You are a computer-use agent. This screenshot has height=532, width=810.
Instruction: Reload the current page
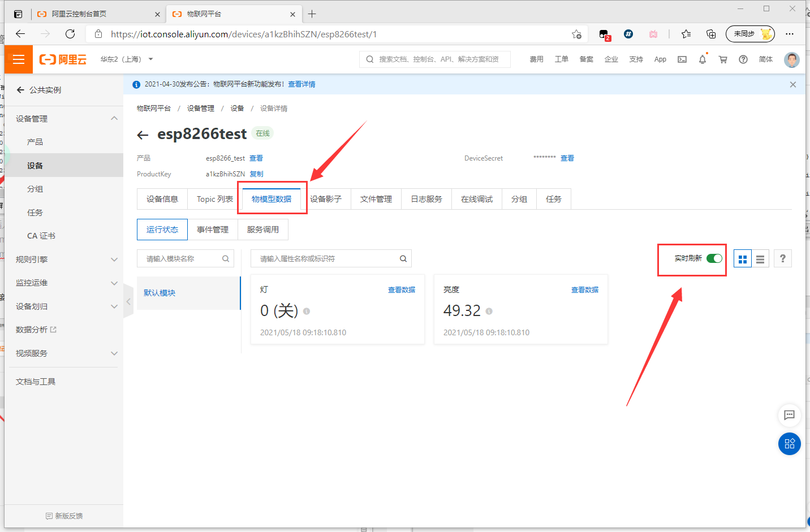(x=70, y=34)
